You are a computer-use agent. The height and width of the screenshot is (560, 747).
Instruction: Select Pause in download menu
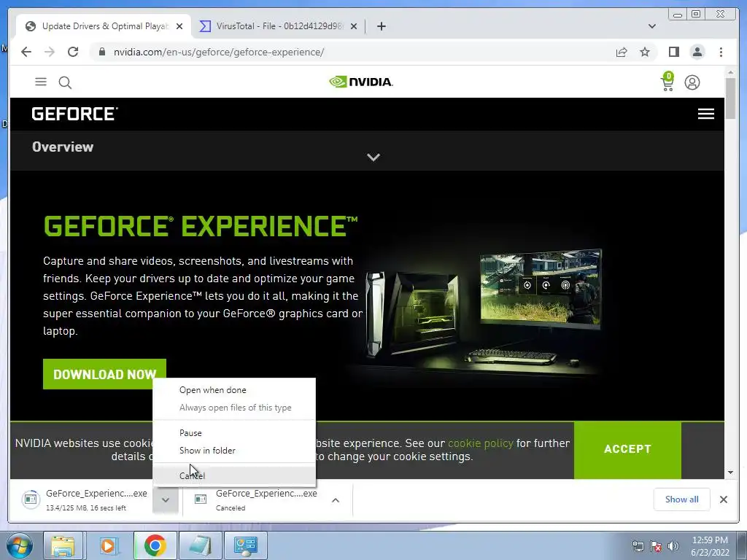pyautogui.click(x=234, y=433)
